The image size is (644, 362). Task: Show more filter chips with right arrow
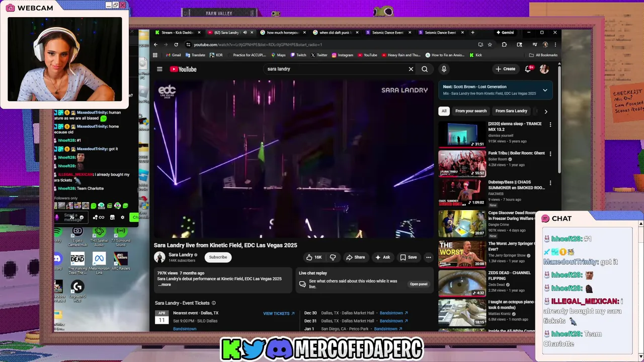[x=546, y=111]
